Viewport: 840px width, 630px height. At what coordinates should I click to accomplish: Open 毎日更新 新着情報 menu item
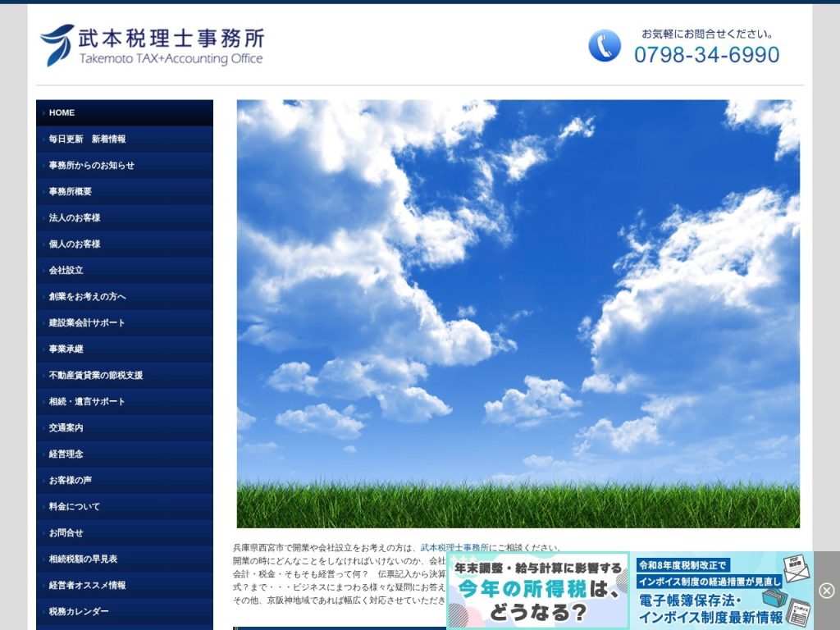coord(125,139)
